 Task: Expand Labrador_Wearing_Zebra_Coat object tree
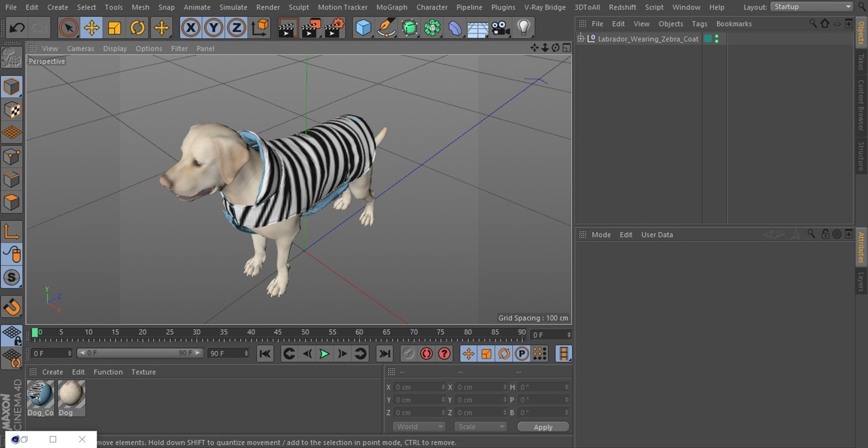pyautogui.click(x=581, y=38)
